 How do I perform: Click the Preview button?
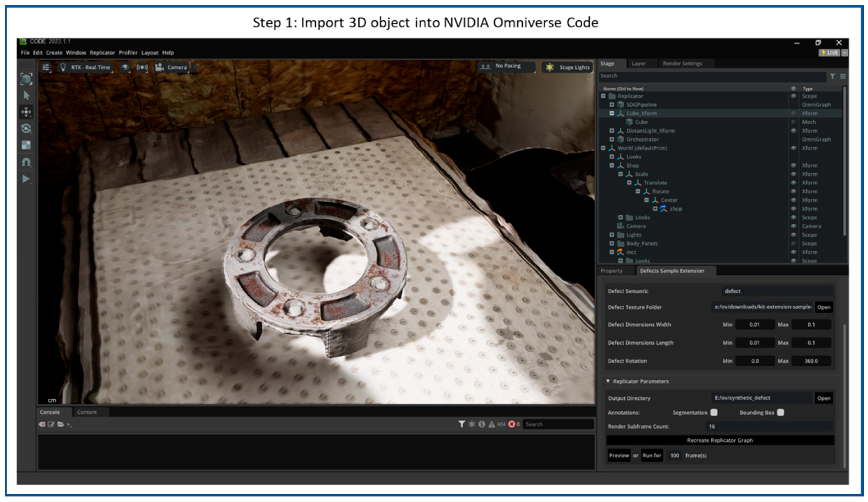pyautogui.click(x=619, y=455)
